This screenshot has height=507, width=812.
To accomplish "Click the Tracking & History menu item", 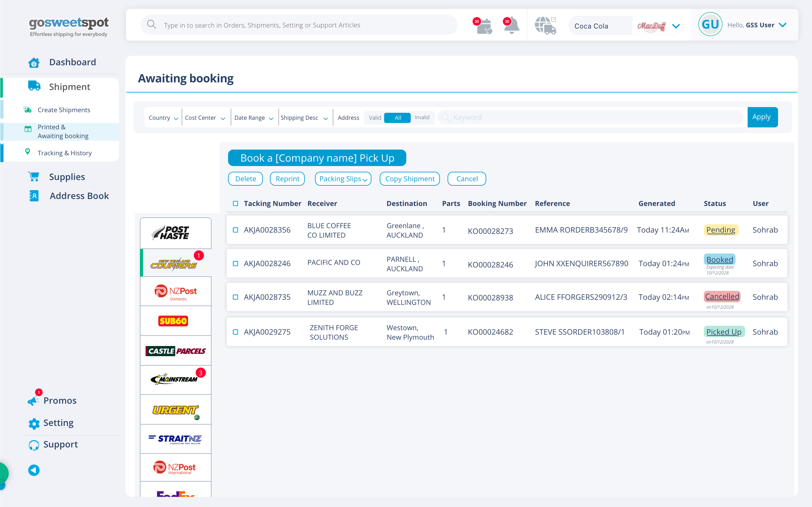I will tap(65, 152).
